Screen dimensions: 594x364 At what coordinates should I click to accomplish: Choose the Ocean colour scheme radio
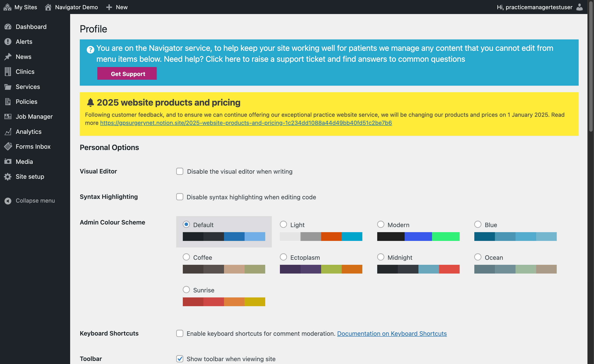click(x=478, y=257)
